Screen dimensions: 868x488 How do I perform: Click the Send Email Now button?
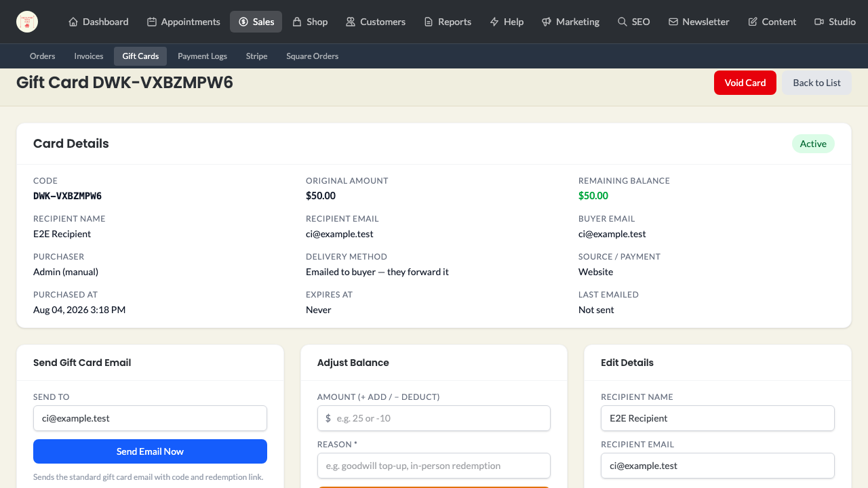pos(150,451)
